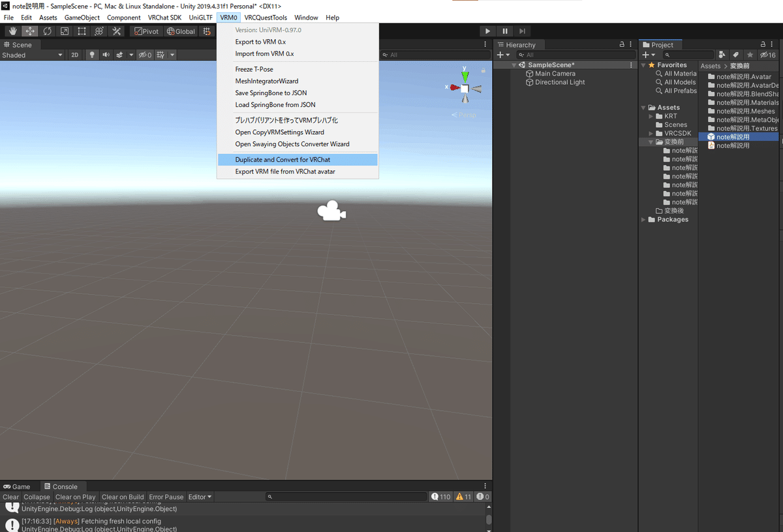
Task: Choose MeshIntegratorWizard menu entry
Action: [x=297, y=81]
